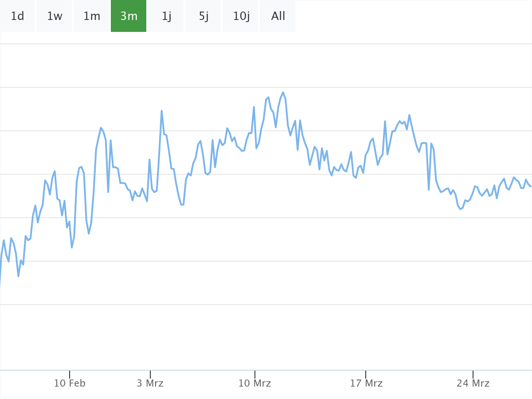Select the 1d time range

[17, 16]
